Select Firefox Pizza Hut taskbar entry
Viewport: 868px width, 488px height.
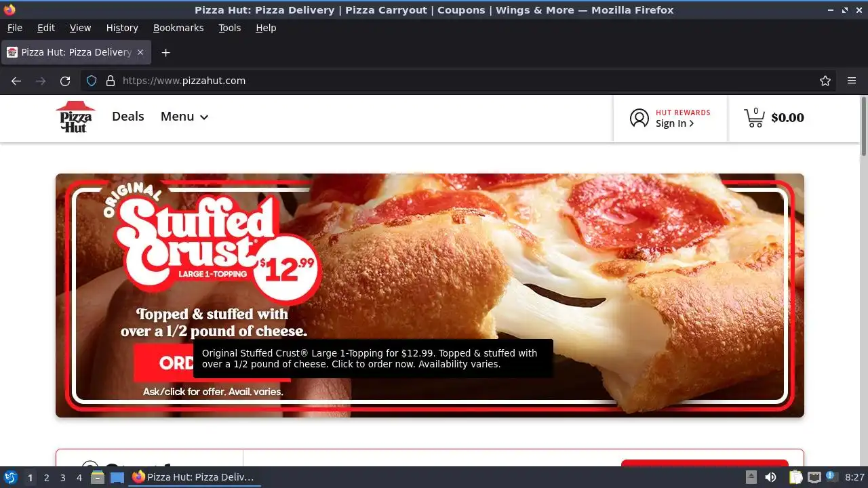195,477
